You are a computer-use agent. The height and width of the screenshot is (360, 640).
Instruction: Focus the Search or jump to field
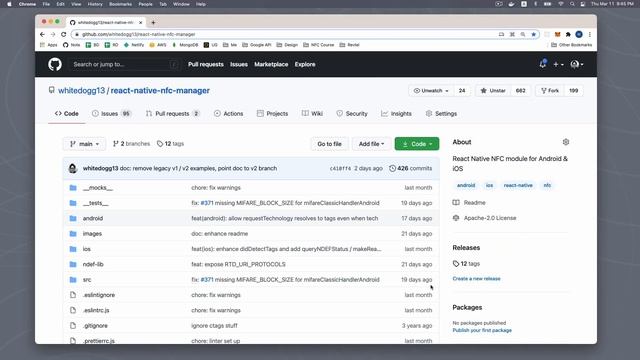[124, 64]
